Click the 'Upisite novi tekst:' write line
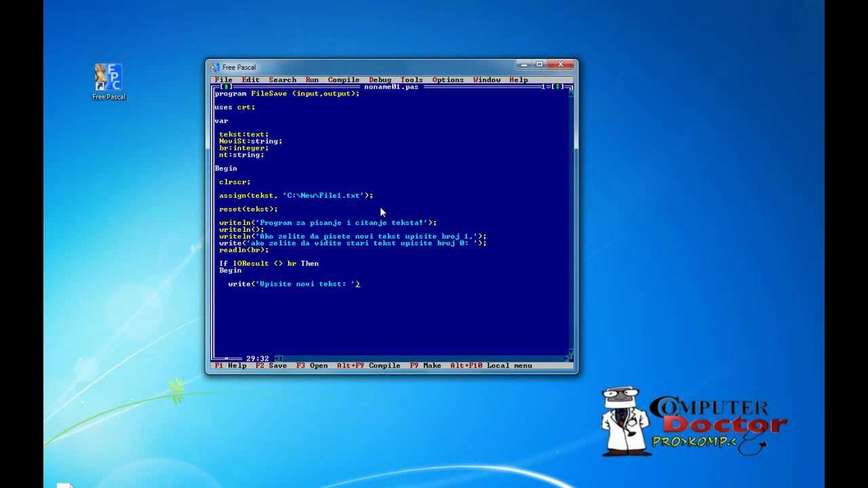This screenshot has width=868, height=488. (x=294, y=283)
